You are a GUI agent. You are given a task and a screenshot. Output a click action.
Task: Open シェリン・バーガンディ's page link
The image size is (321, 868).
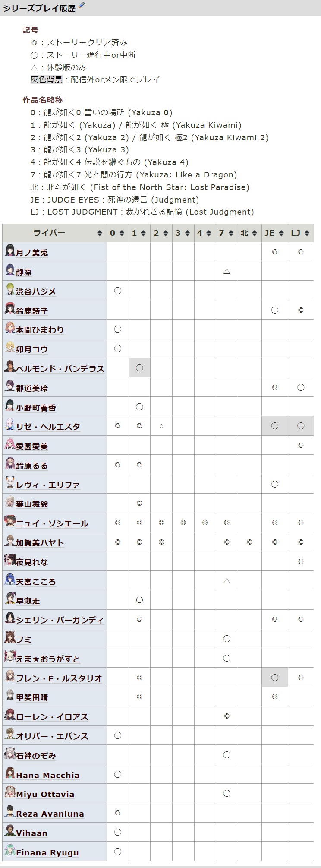pos(60,620)
